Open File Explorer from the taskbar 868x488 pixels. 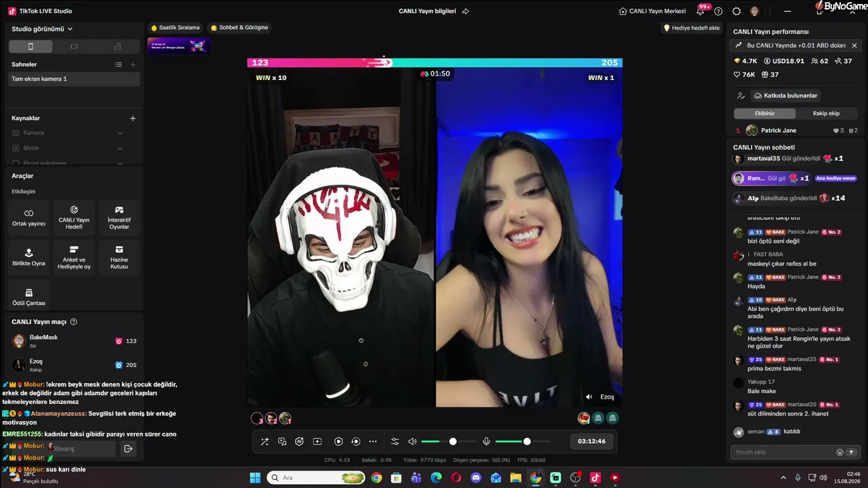516,478
